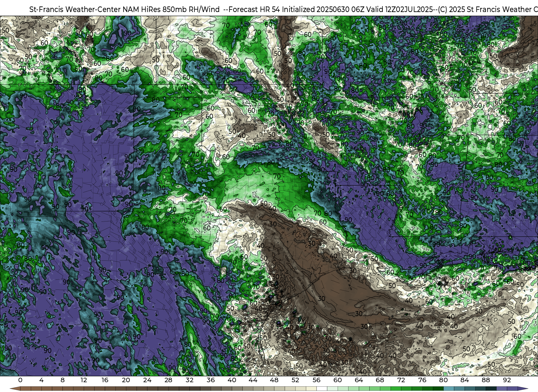The width and height of the screenshot is (538, 392).
Task: Pick the pale mint color bar segment under 60
Action: point(343,389)
